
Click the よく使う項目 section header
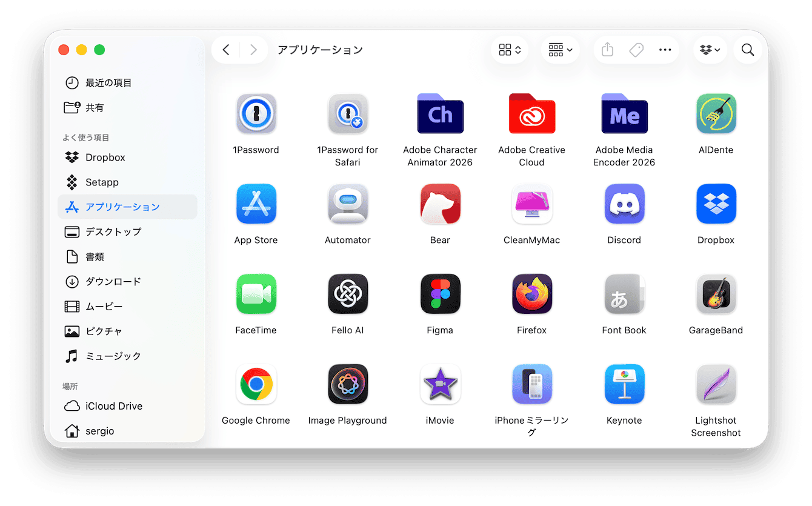click(85, 138)
